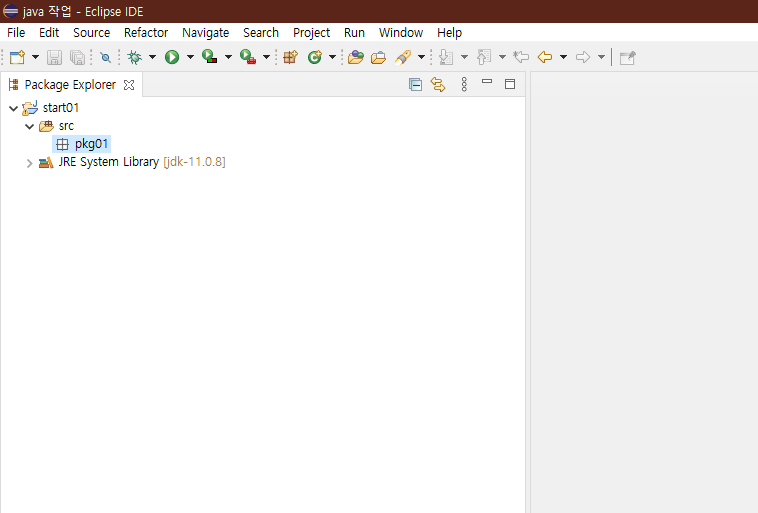Viewport: 758px width, 513px height.
Task: Click the Back navigation arrow
Action: 545,57
